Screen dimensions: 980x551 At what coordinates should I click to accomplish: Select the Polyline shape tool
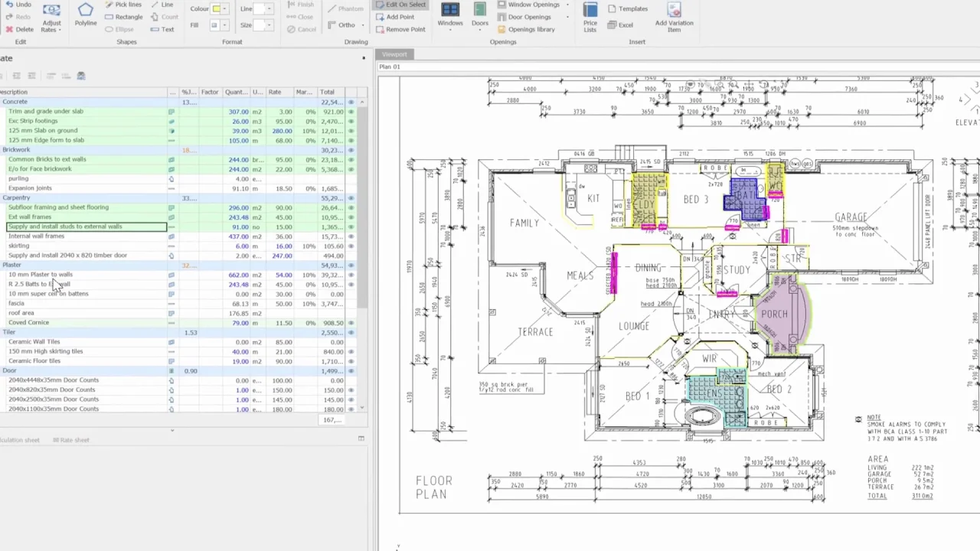click(x=86, y=15)
